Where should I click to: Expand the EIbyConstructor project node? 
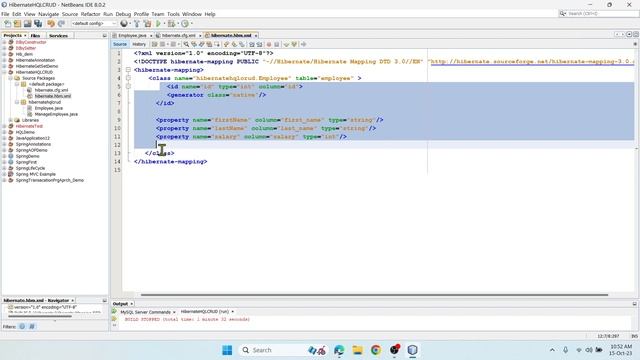4,42
